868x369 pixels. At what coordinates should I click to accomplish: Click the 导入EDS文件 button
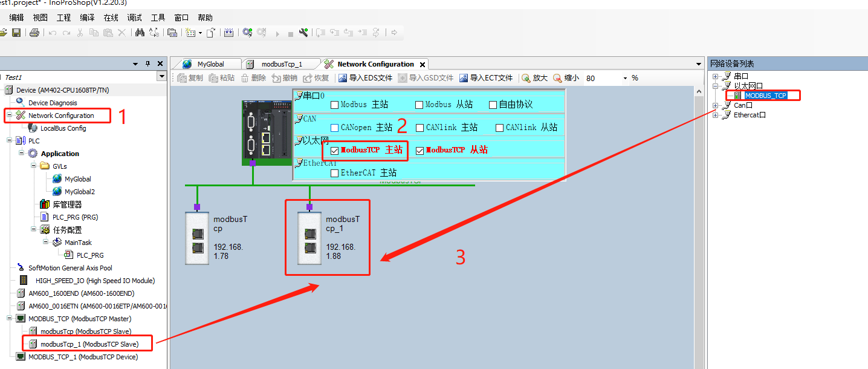coord(366,78)
